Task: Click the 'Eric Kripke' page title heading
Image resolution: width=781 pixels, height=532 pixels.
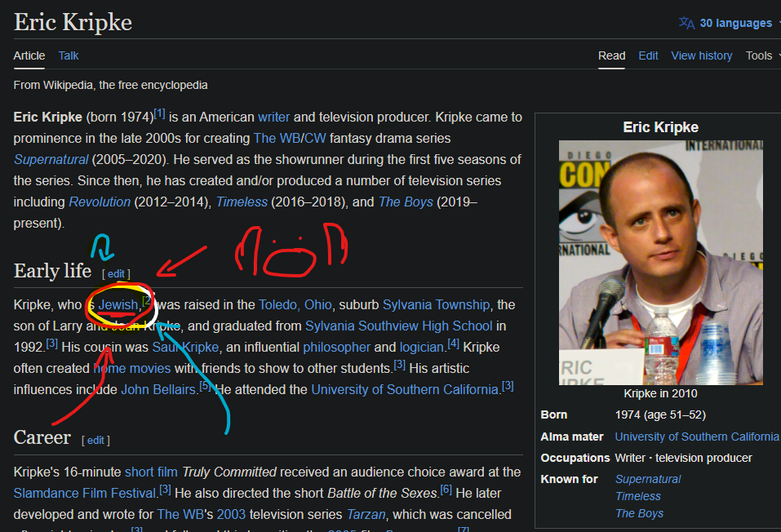Action: (x=73, y=22)
